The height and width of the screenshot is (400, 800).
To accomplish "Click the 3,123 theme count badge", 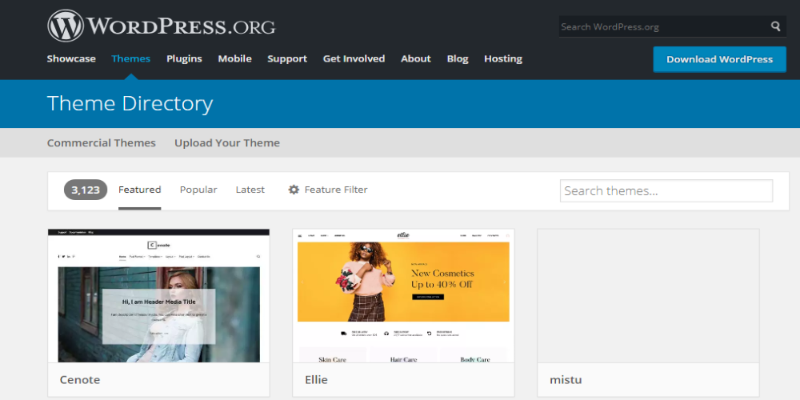I will 86,190.
